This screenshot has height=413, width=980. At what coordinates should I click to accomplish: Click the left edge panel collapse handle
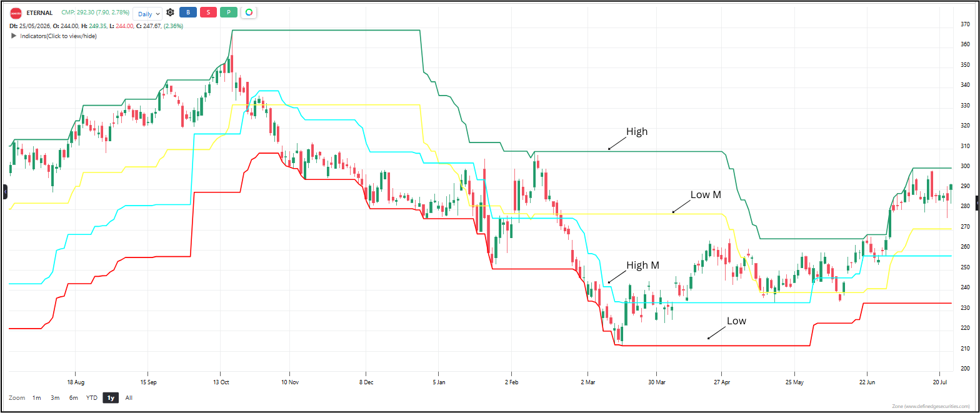(x=5, y=192)
